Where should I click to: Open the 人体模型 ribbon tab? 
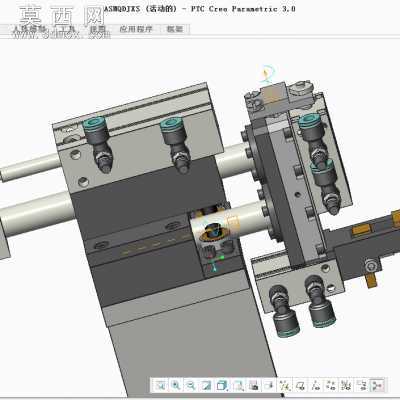point(29,29)
